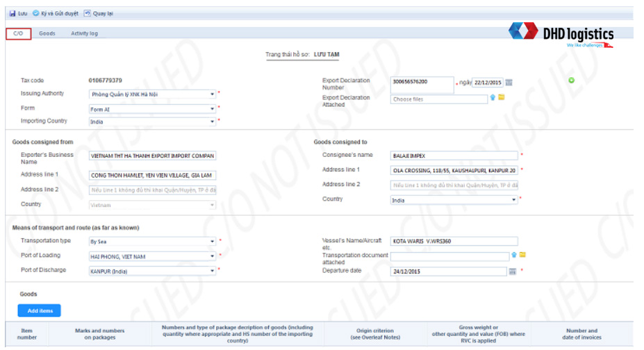Click the Vessel's Name/Aircraft input field

454,242
